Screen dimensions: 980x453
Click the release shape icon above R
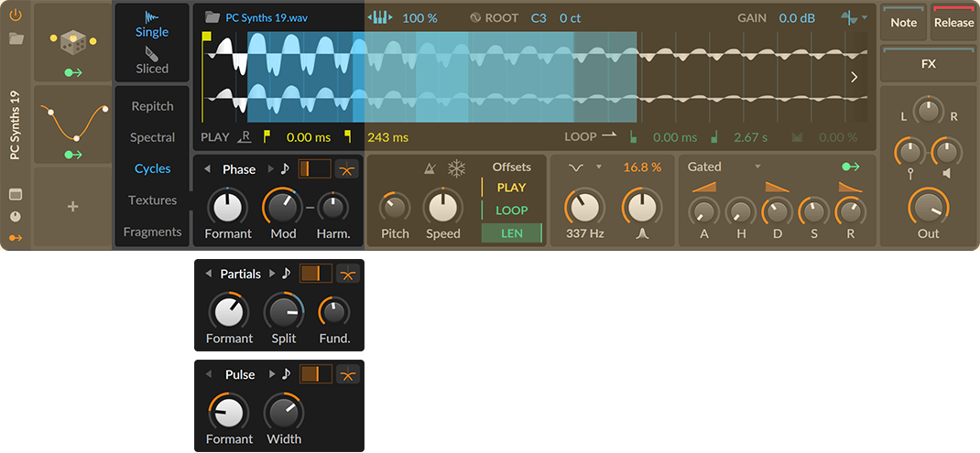(850, 187)
